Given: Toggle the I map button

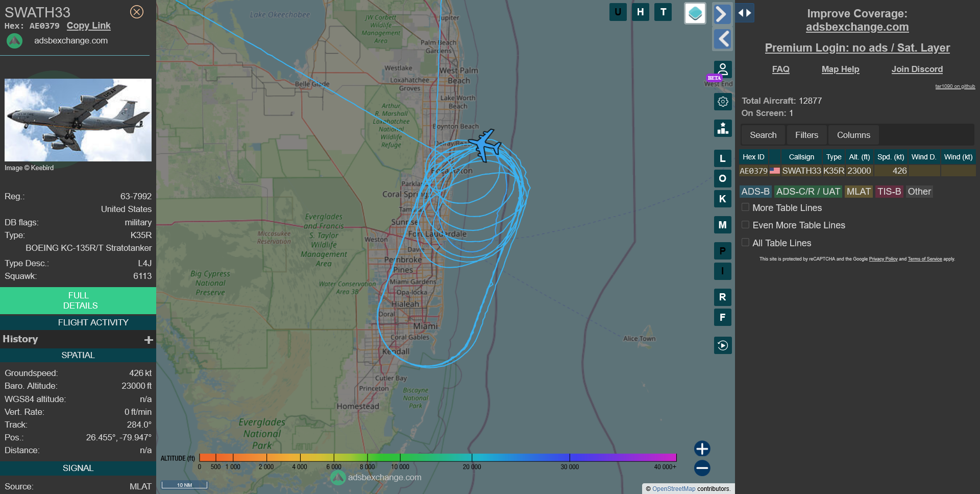Looking at the screenshot, I should (723, 271).
